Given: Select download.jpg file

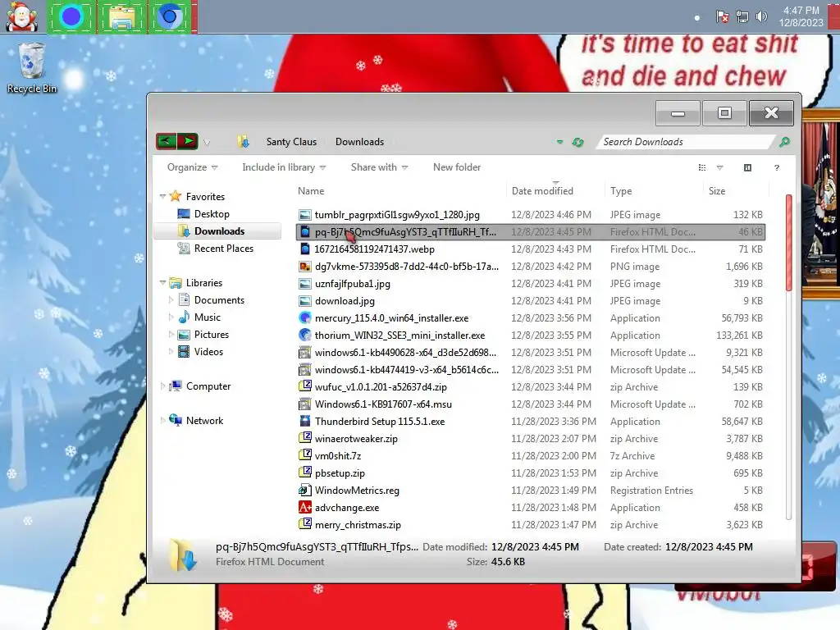Looking at the screenshot, I should 345,300.
